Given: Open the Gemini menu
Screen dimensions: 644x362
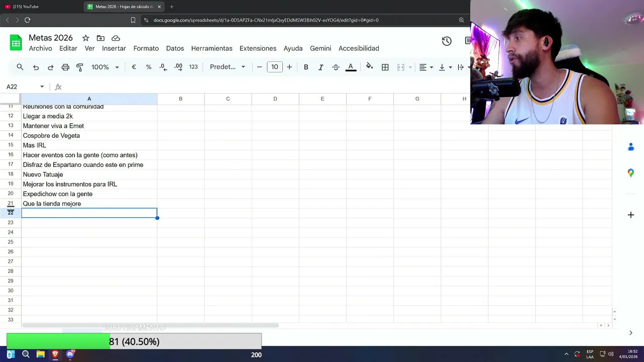Looking at the screenshot, I should pos(320,48).
